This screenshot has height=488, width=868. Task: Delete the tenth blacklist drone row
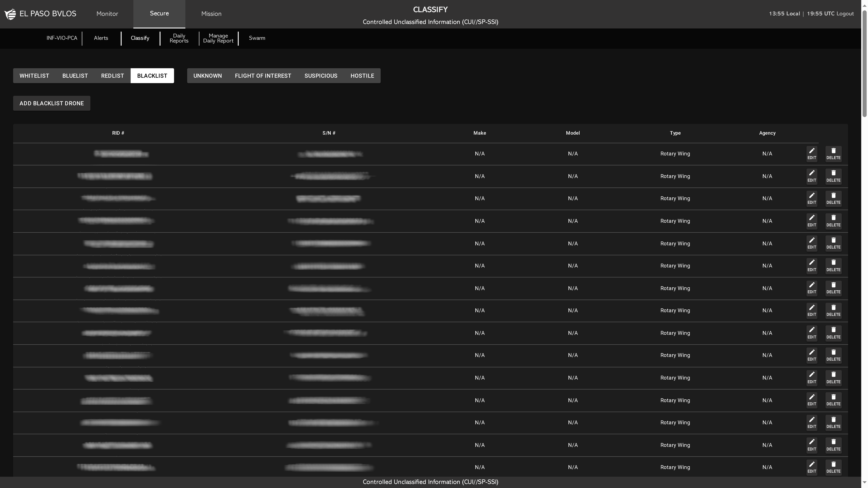833,356
